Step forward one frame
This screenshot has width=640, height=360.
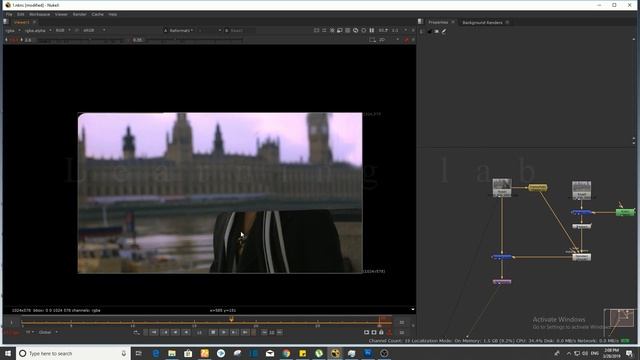pos(234,332)
